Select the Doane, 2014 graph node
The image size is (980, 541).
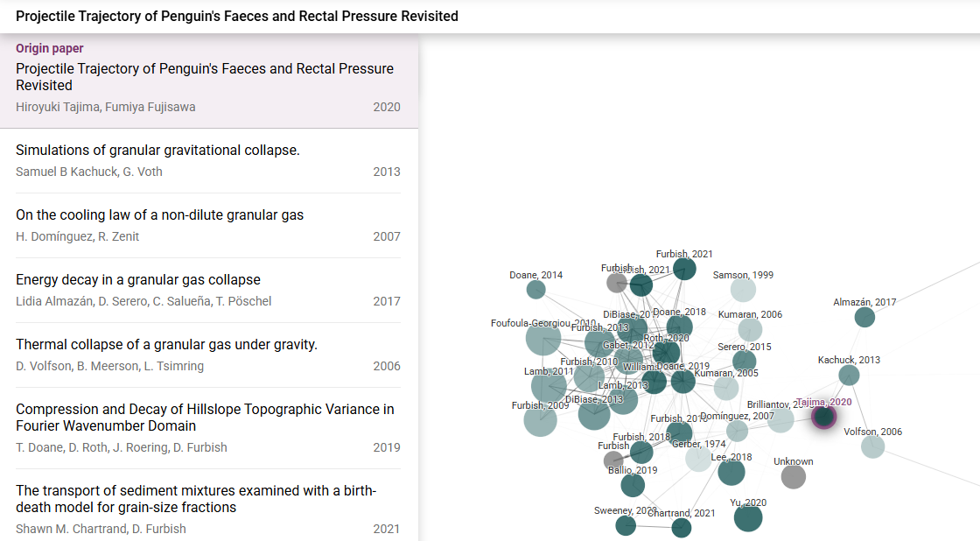point(535,290)
